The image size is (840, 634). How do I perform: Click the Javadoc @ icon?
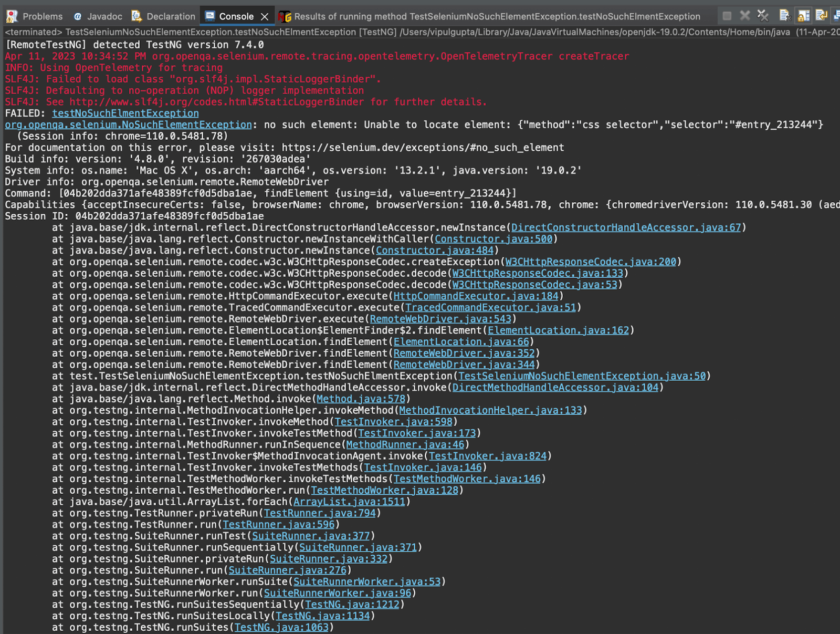pos(78,16)
